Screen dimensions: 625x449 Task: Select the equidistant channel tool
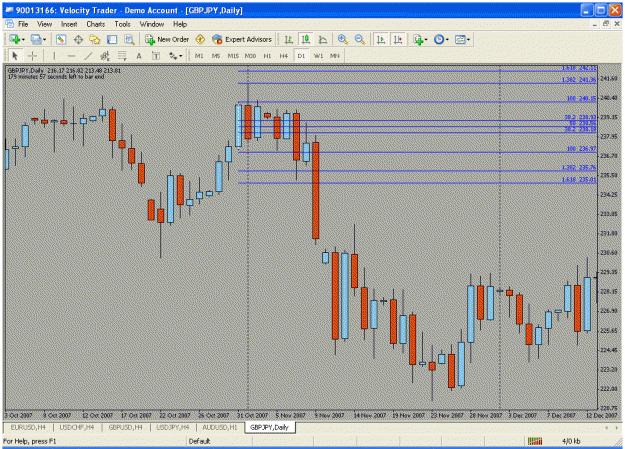point(105,56)
